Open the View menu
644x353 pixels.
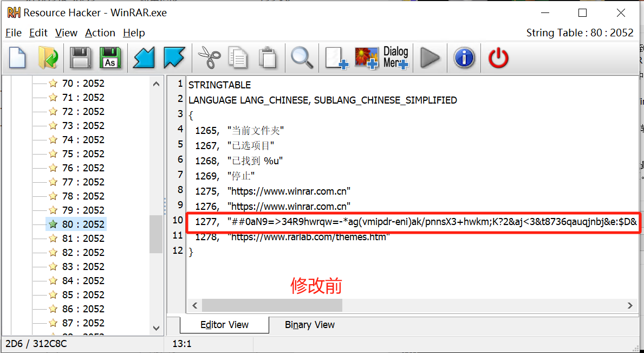pyautogui.click(x=66, y=33)
